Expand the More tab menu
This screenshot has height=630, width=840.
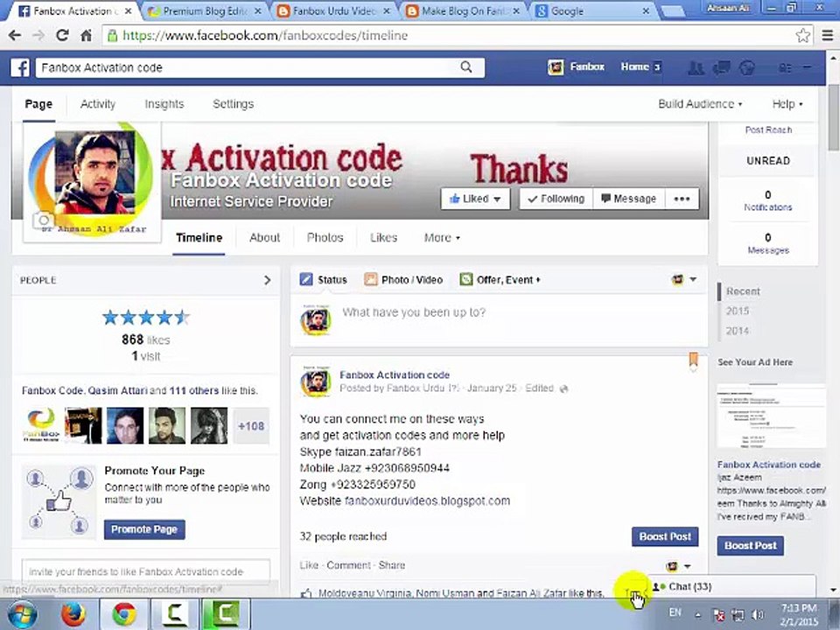pyautogui.click(x=442, y=238)
